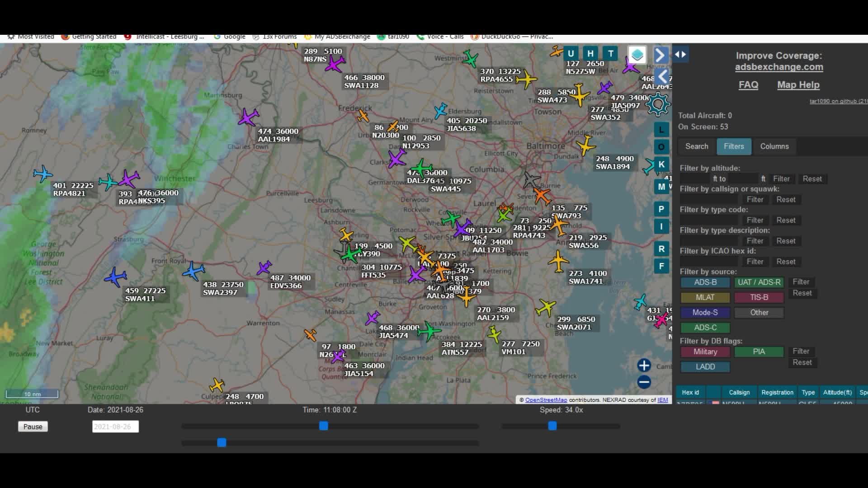Toggle the LADD DB flag filter
Viewport: 868px width, 488px height.
(x=705, y=367)
